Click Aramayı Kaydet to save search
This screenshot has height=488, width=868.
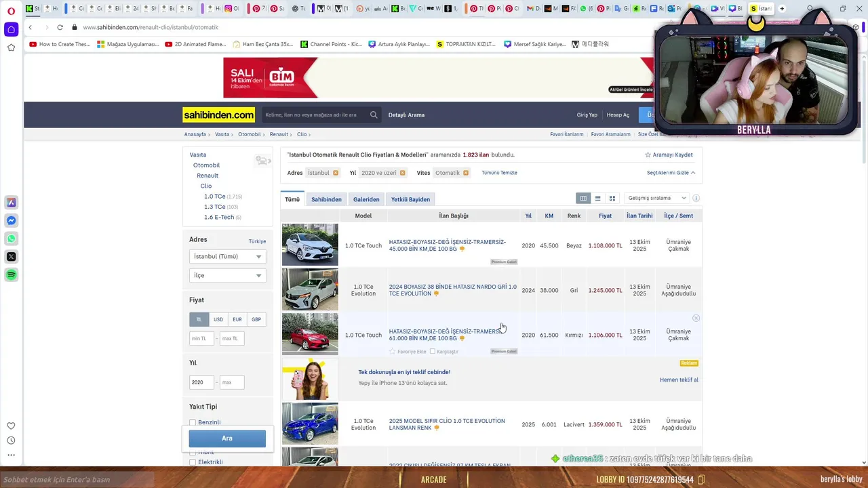[669, 155]
